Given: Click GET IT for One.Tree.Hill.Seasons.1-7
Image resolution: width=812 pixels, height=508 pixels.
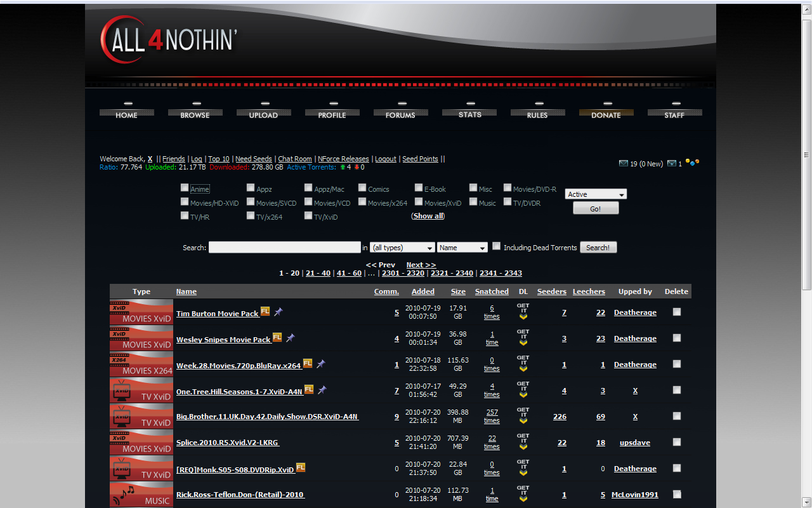Looking at the screenshot, I should [x=523, y=390].
